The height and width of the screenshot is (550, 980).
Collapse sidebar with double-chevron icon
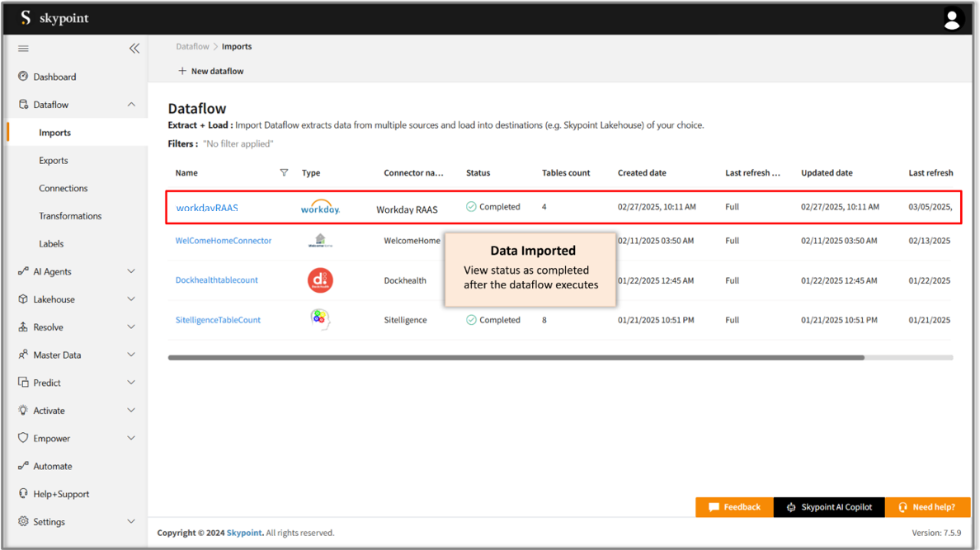pos(134,49)
